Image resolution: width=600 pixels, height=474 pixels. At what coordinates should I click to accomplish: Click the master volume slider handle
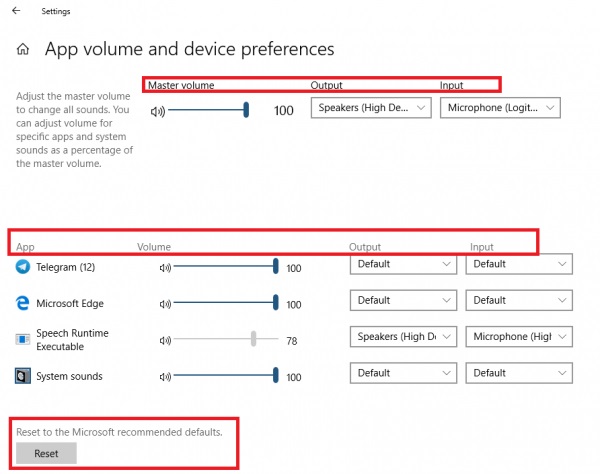coord(246,110)
